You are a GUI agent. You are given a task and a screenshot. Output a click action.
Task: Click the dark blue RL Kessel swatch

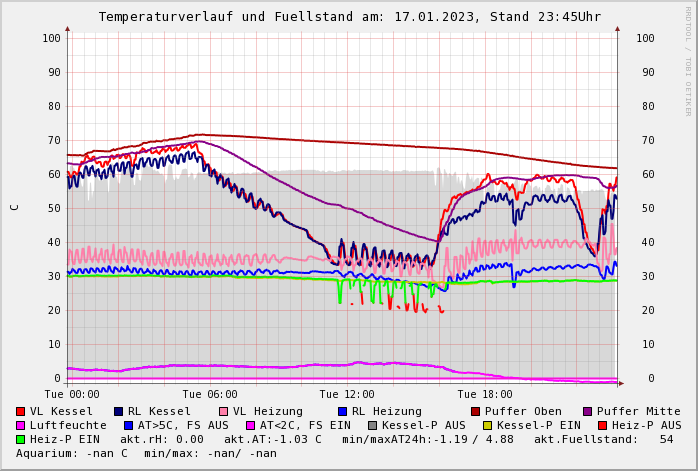click(118, 411)
